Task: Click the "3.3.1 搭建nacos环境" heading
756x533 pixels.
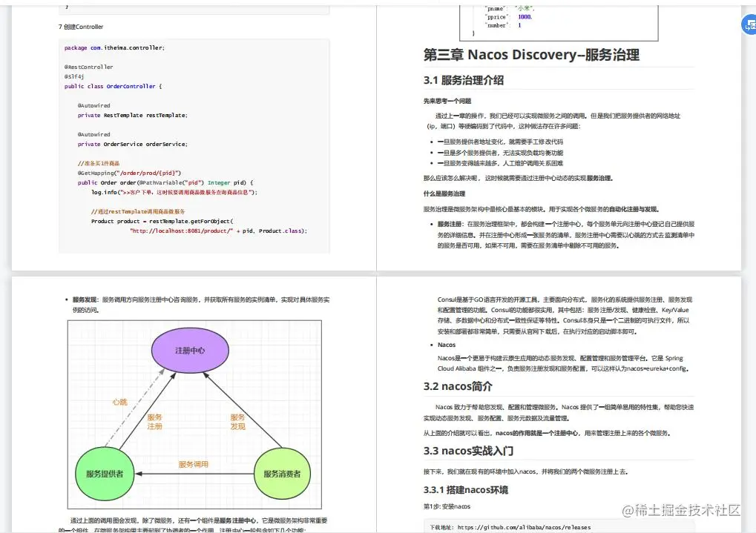Action: pyautogui.click(x=466, y=490)
